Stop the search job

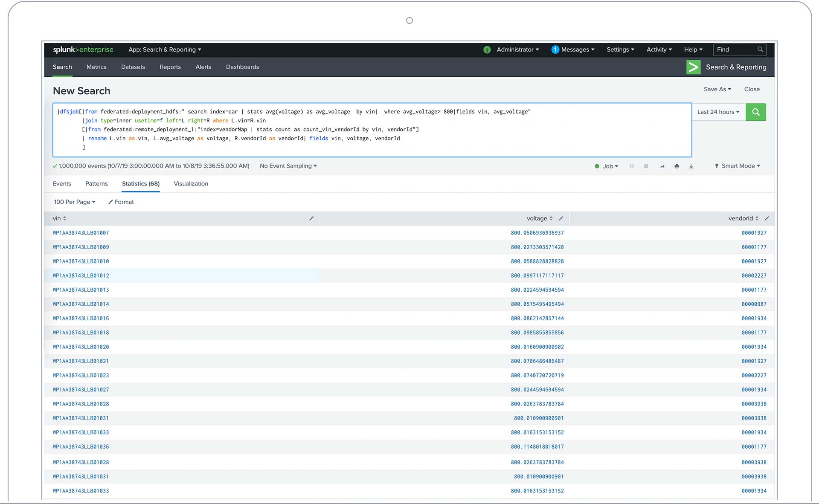coord(646,166)
